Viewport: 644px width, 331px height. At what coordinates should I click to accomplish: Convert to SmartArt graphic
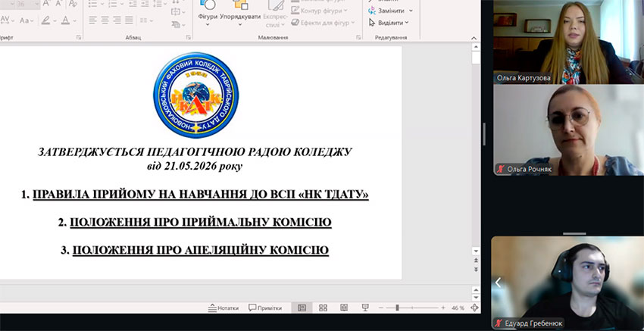point(178,24)
